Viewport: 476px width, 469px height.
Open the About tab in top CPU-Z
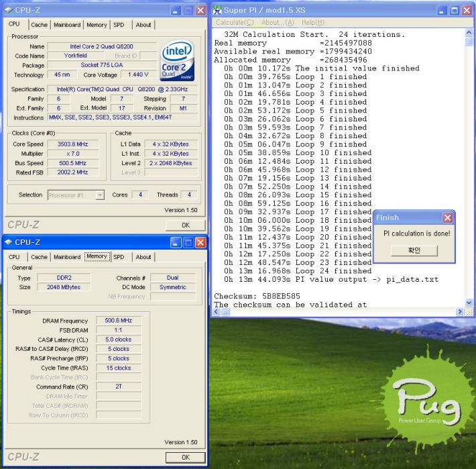pyautogui.click(x=143, y=25)
